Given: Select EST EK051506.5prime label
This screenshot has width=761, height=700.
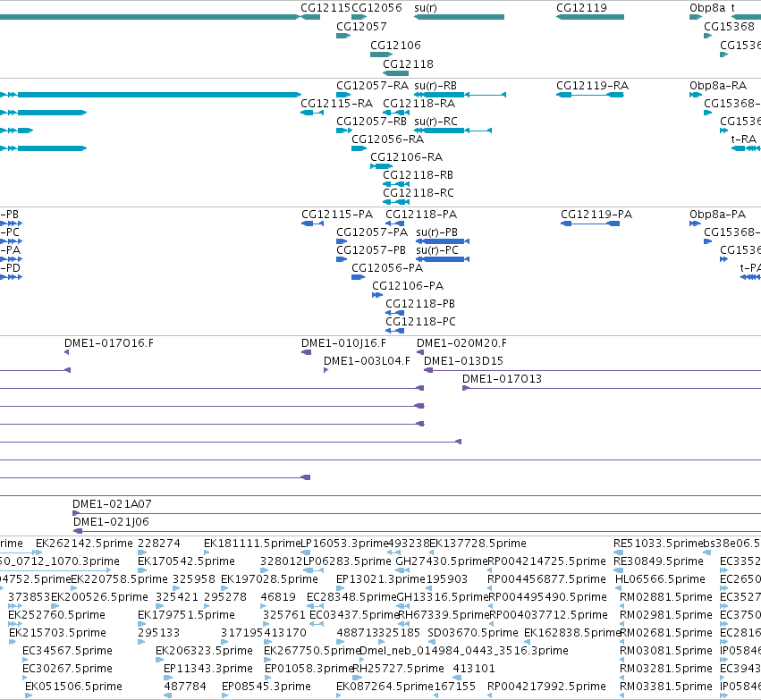Looking at the screenshot, I should tap(73, 687).
